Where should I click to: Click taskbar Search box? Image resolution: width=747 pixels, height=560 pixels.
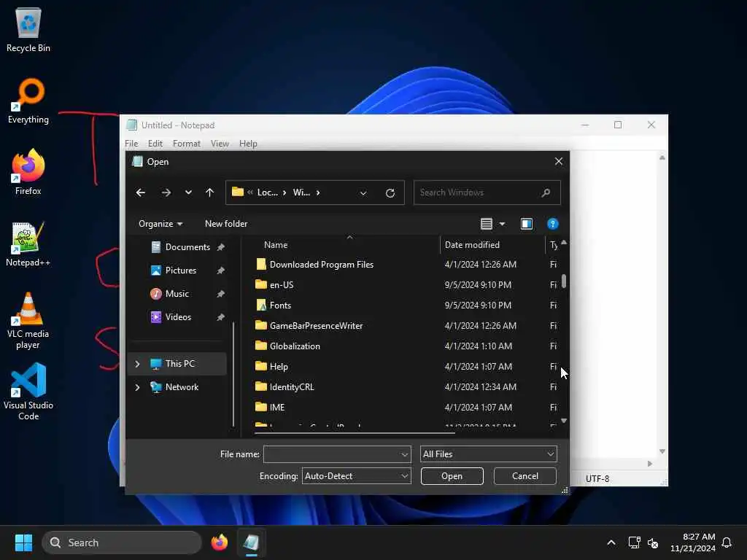coord(122,542)
